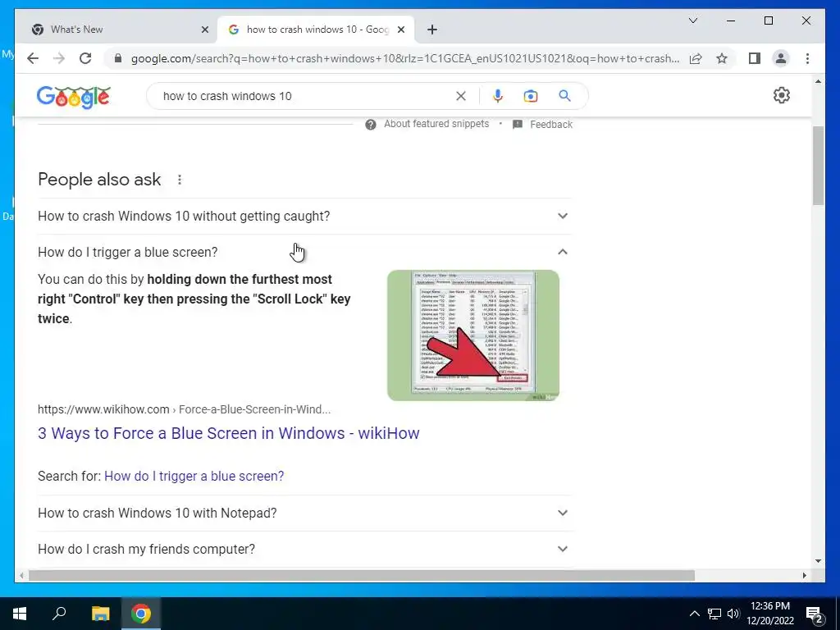Open the Windows Start menu
This screenshot has height=630, width=840.
pyautogui.click(x=20, y=614)
